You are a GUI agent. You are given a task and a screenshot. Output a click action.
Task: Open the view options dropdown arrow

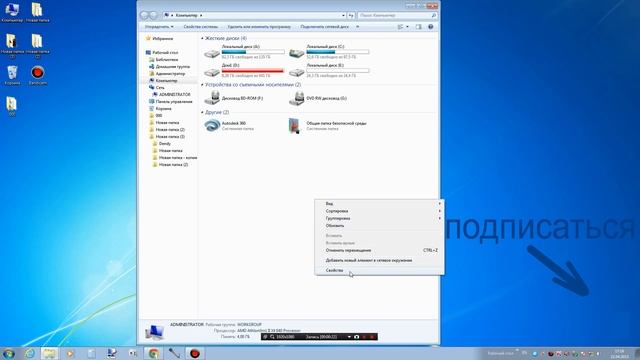pos(407,27)
